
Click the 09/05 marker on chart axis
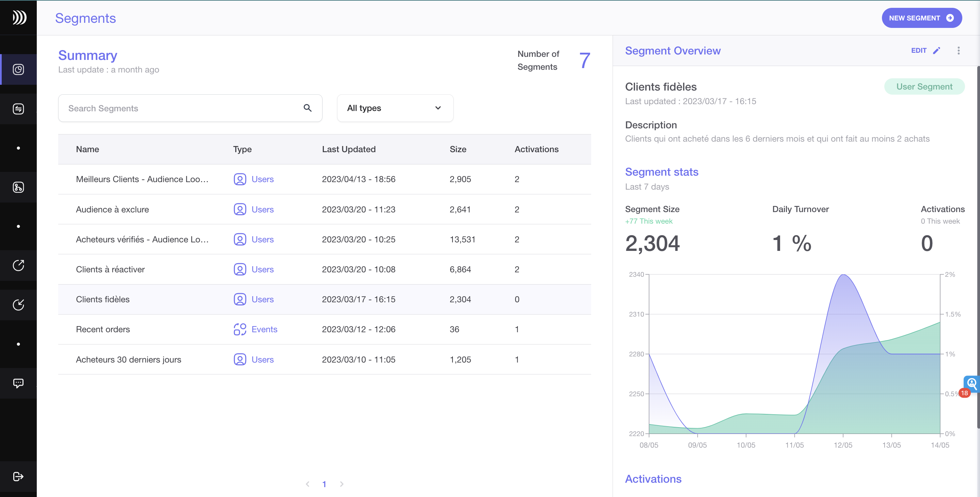pos(697,445)
